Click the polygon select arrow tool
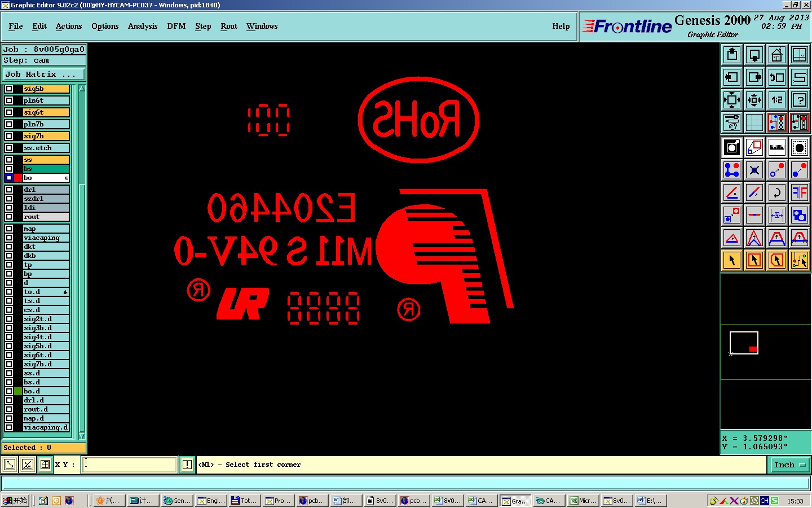 click(777, 260)
